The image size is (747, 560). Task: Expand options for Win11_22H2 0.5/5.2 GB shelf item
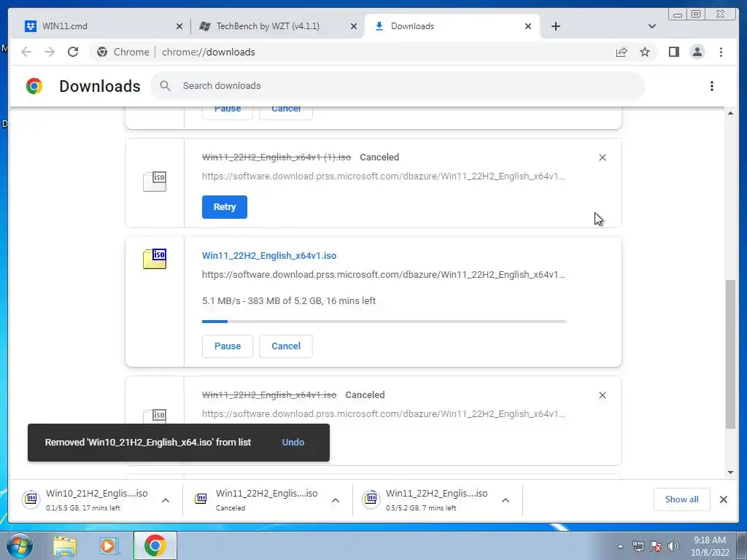pyautogui.click(x=506, y=500)
